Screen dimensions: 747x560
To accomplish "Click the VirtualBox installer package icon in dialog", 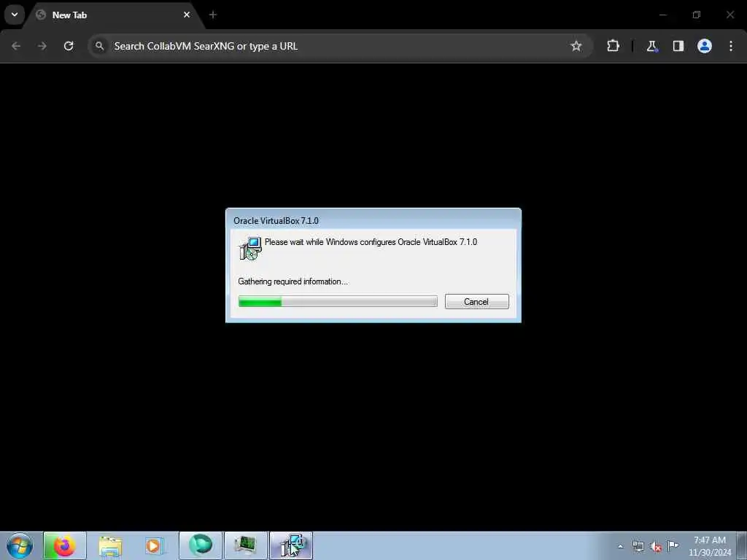I will pyautogui.click(x=250, y=248).
